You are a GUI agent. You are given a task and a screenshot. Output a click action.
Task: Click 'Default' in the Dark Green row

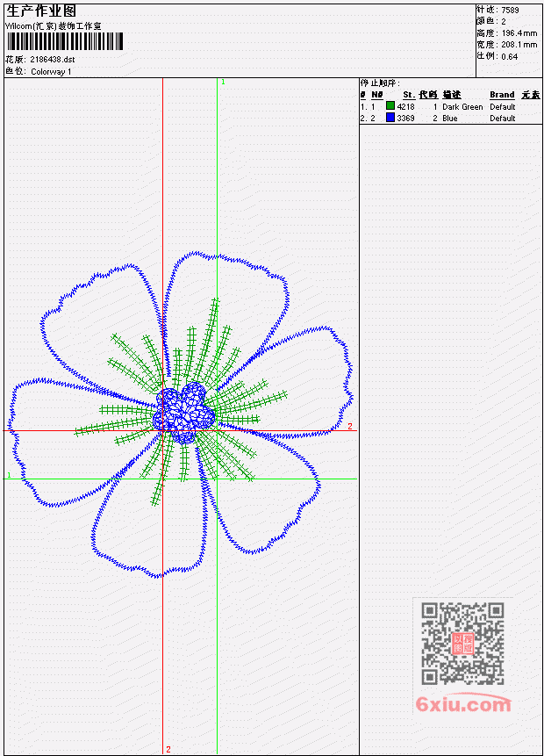503,106
